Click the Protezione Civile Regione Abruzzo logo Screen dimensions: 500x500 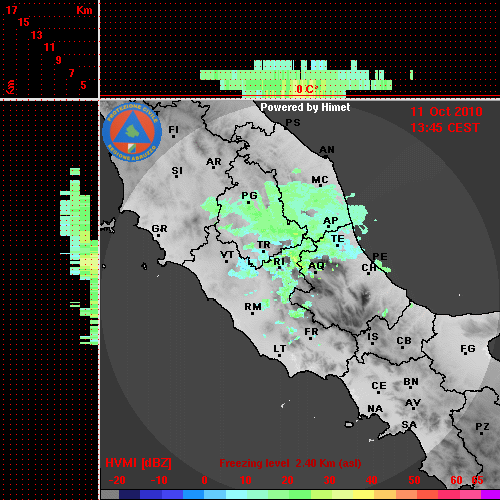[x=132, y=133]
